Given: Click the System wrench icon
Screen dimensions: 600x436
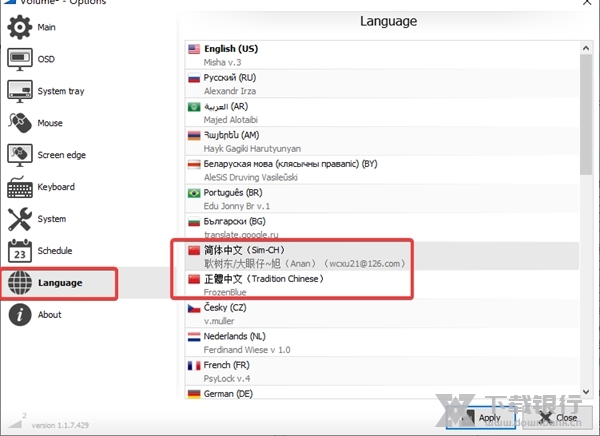Looking at the screenshot, I should coord(20,219).
